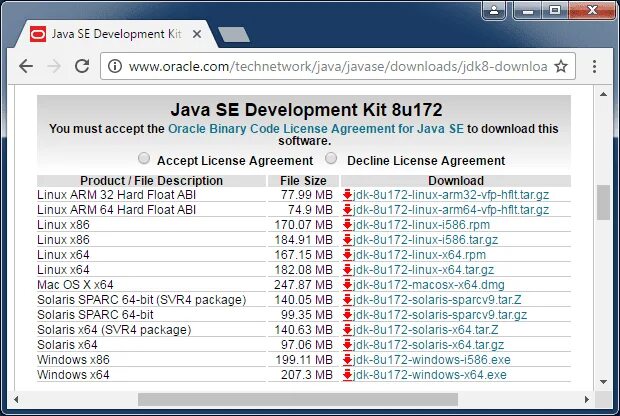Click the vertical scrollbar down arrow
Image resolution: width=620 pixels, height=416 pixels.
point(603,382)
